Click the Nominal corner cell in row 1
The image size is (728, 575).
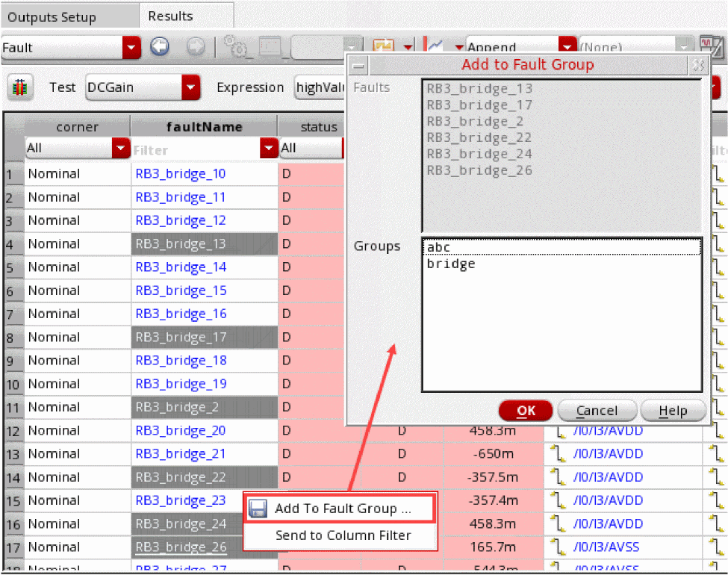(x=77, y=174)
